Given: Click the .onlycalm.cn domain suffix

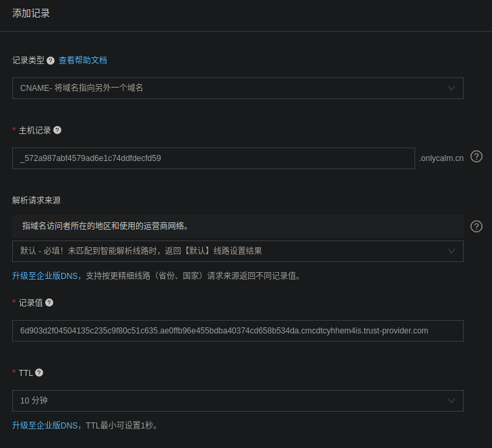Looking at the screenshot, I should click(441, 158).
